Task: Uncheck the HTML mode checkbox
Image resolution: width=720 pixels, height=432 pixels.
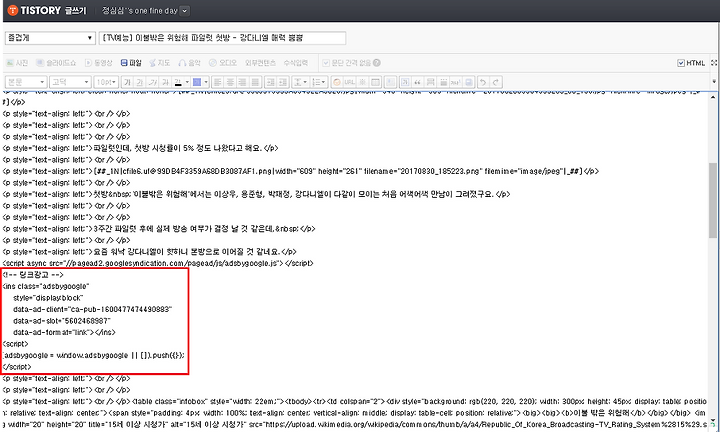Action: click(681, 63)
